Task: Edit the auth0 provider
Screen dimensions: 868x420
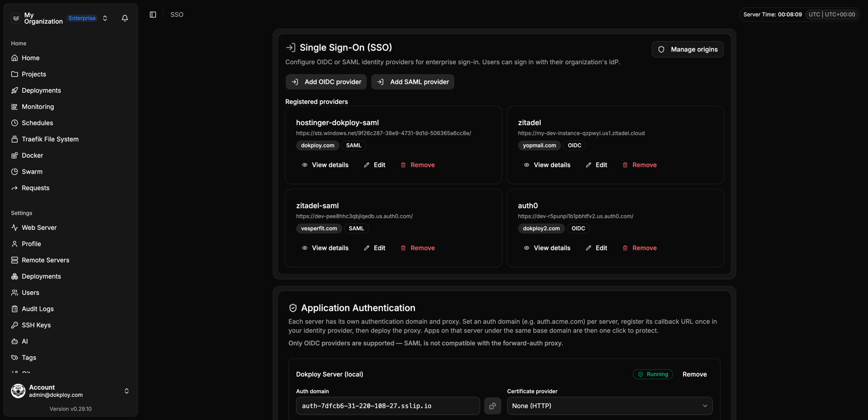Action: 596,248
